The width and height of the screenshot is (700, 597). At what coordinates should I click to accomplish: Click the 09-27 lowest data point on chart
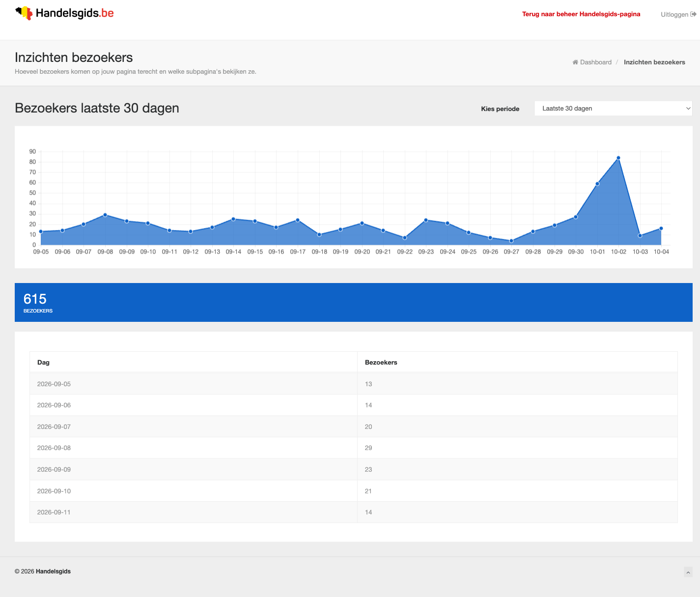pos(511,241)
